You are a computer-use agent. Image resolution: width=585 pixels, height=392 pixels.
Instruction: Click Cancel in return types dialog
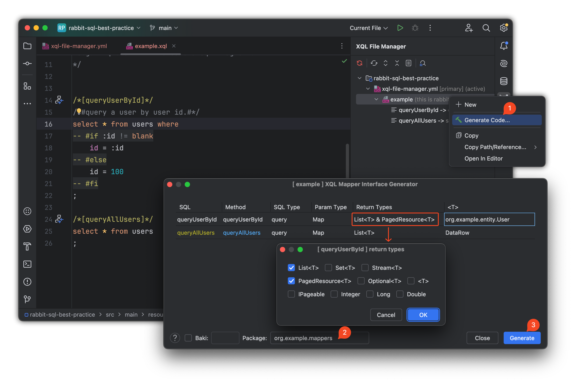(x=386, y=315)
